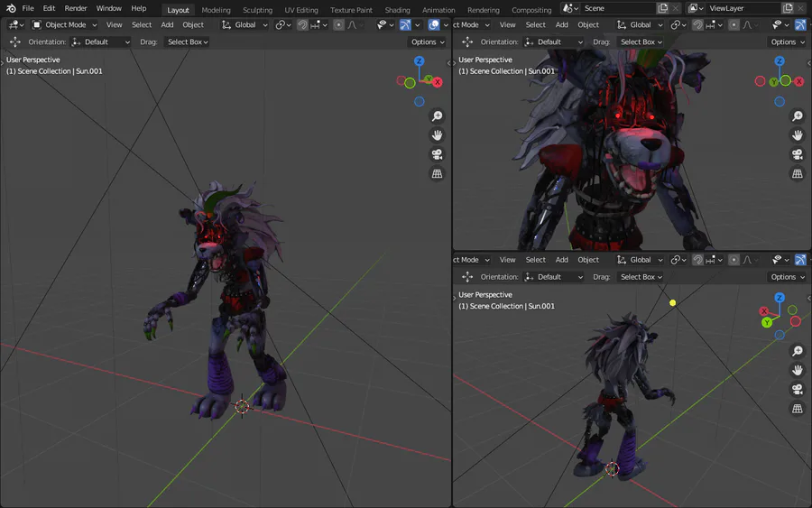Open the Object Mode dropdown in left viewport
This screenshot has height=508, width=812.
[x=64, y=25]
